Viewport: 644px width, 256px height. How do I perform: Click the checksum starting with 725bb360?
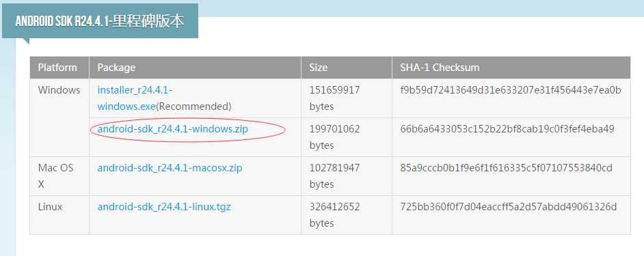point(509,207)
